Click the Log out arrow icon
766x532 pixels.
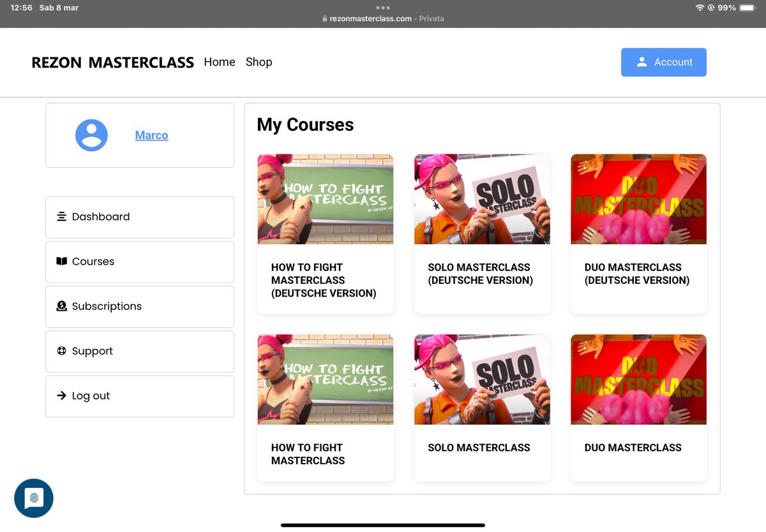coord(62,395)
